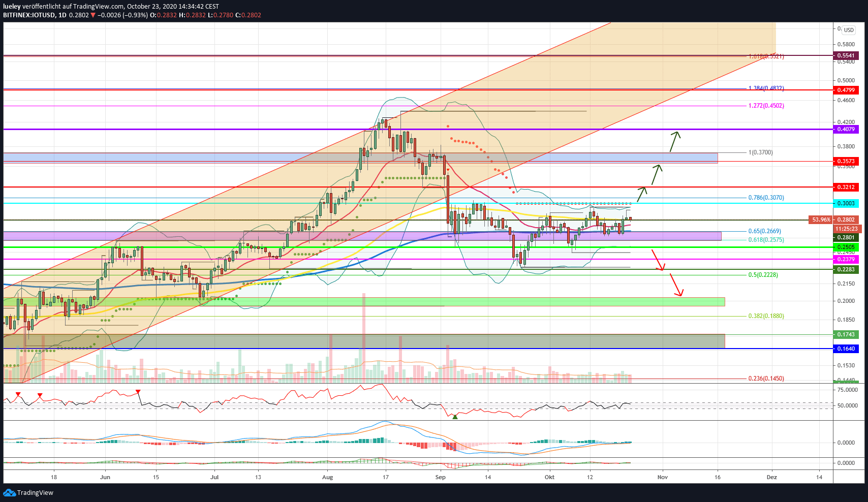Open the USD currency selector on price axis
Image resolution: width=868 pixels, height=502 pixels.
click(849, 30)
